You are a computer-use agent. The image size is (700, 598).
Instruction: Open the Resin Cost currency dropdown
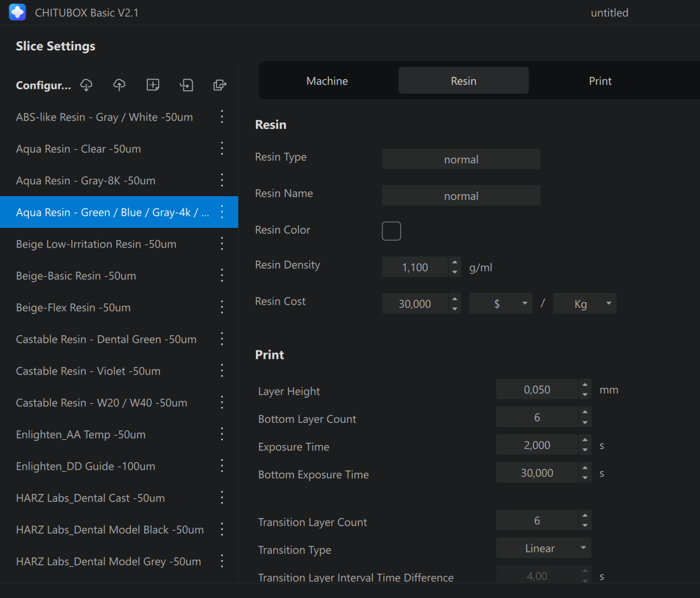point(501,303)
